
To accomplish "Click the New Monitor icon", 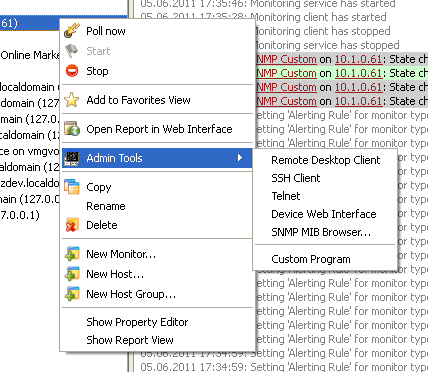I will point(72,254).
